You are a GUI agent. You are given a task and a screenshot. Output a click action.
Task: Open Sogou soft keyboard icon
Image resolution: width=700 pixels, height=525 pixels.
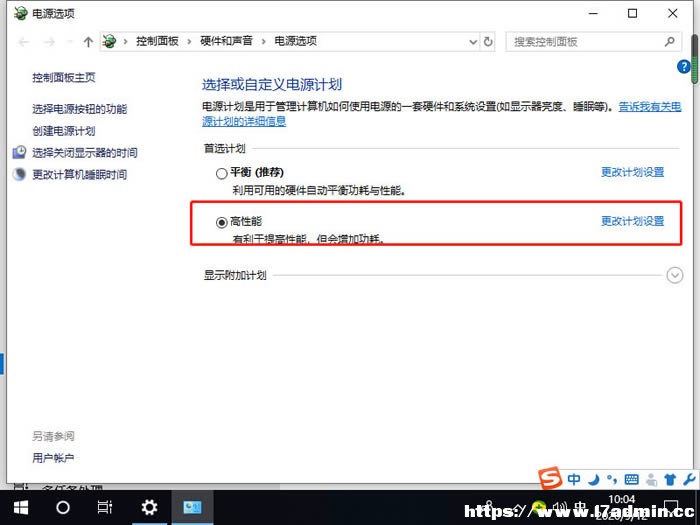click(x=632, y=479)
